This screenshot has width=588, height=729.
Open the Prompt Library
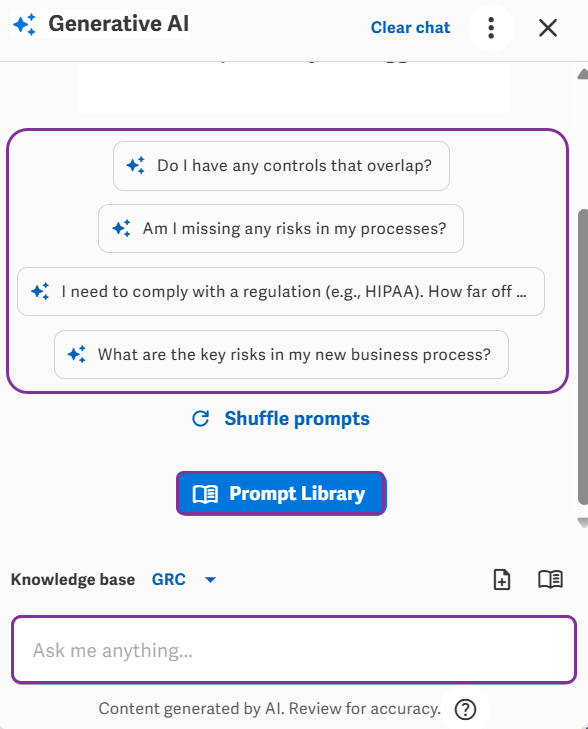(281, 493)
